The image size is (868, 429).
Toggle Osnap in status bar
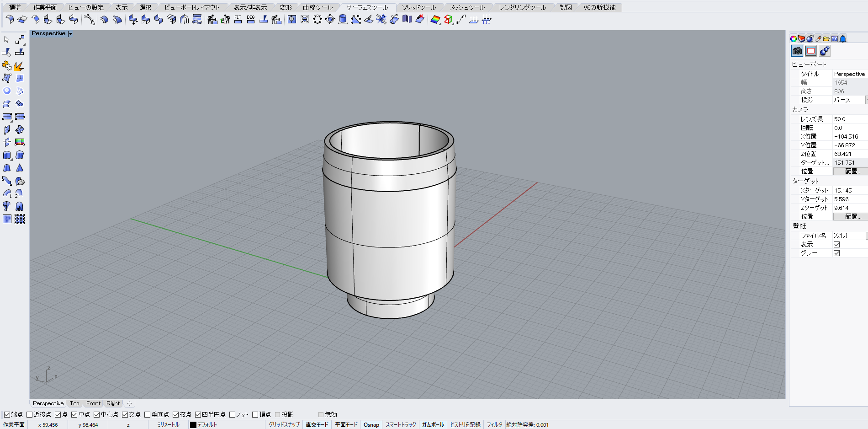pyautogui.click(x=371, y=425)
